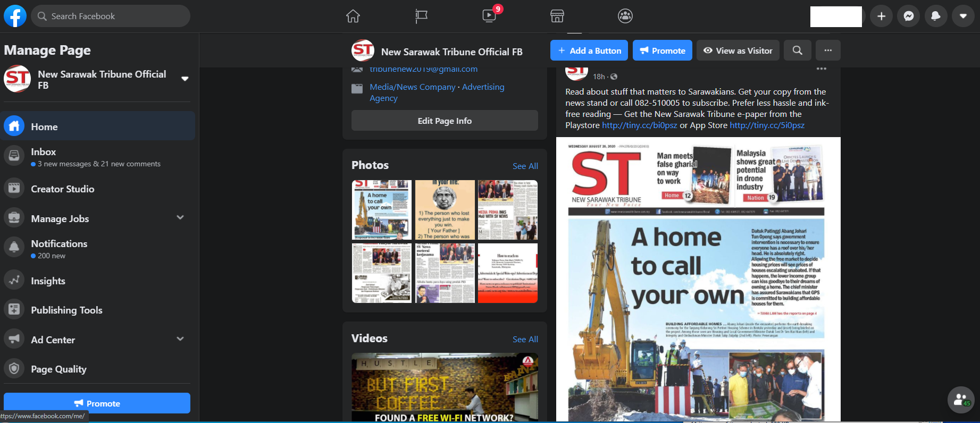Image resolution: width=980 pixels, height=423 pixels.
Task: Click the Facebook logo icon
Action: (x=15, y=16)
